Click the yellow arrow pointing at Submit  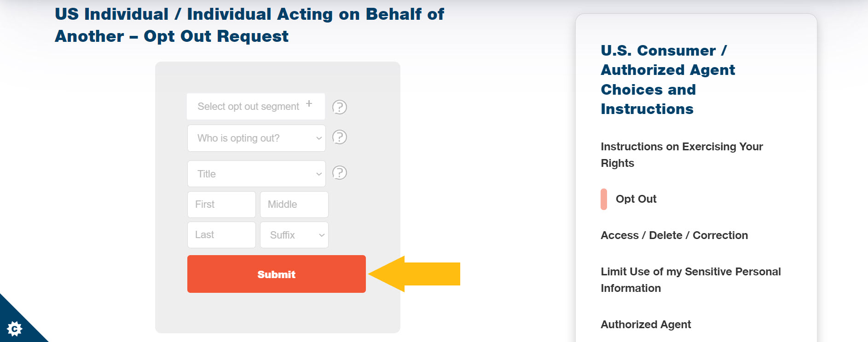pyautogui.click(x=414, y=274)
